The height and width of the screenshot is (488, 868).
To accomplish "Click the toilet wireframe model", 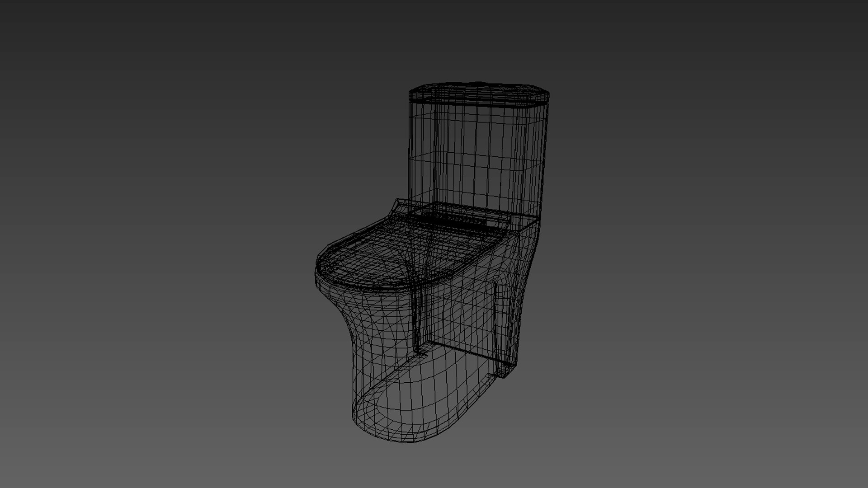I will 432,262.
